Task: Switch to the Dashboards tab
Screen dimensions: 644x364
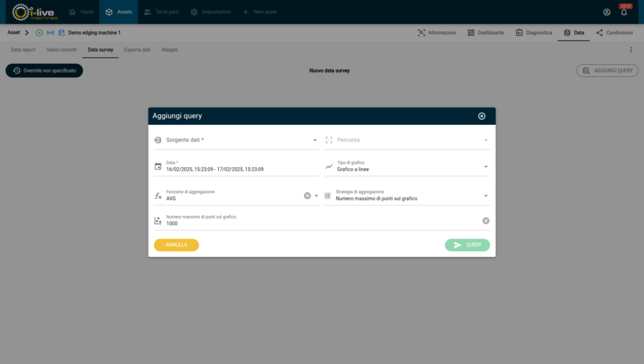Action: [486, 33]
